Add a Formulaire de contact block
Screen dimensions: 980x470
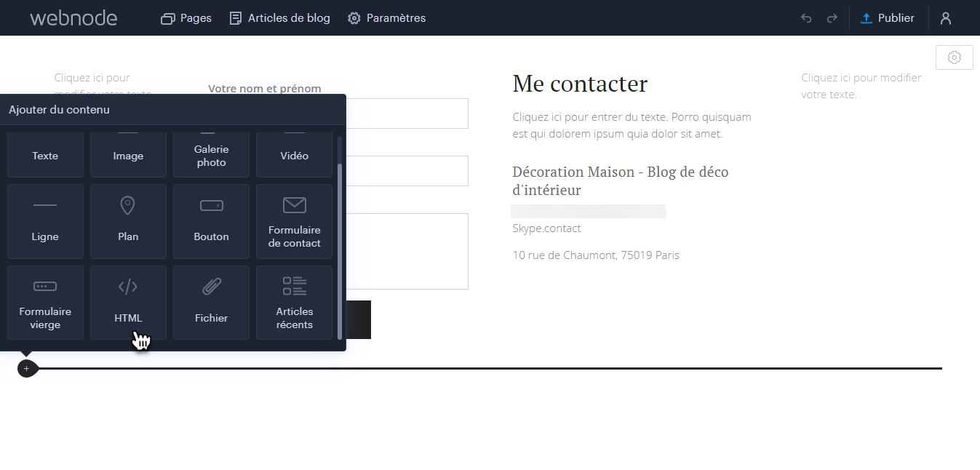294,221
